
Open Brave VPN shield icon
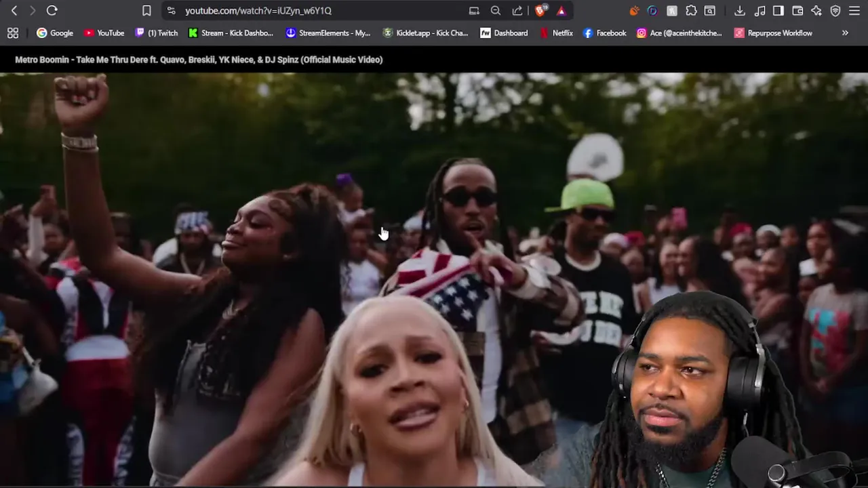(x=835, y=11)
